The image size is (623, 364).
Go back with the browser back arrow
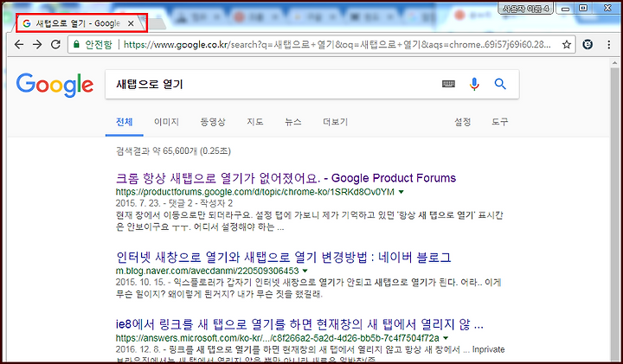19,44
